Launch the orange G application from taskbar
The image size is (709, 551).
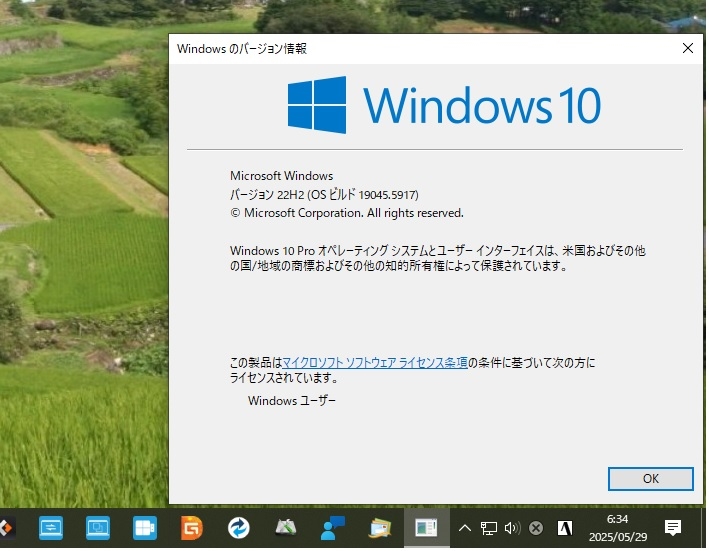click(x=192, y=530)
